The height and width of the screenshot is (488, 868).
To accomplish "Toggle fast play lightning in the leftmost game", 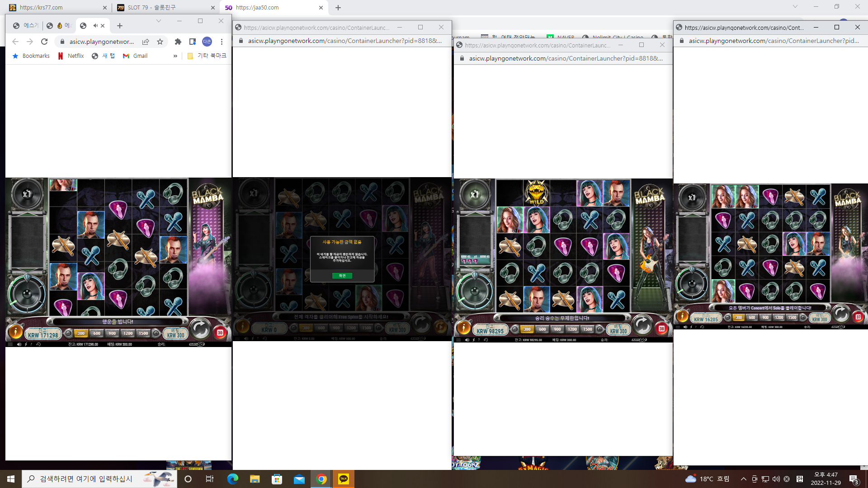I will point(26,344).
